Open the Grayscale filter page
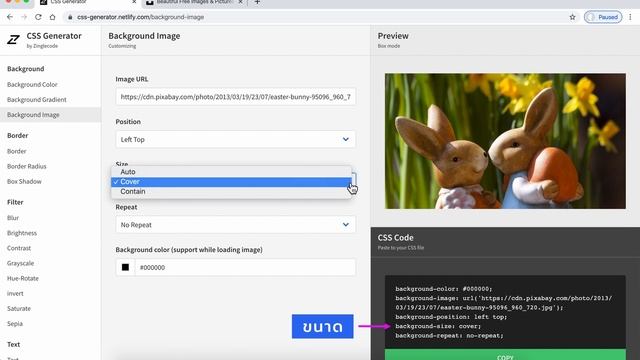The width and height of the screenshot is (640, 360). (x=20, y=263)
